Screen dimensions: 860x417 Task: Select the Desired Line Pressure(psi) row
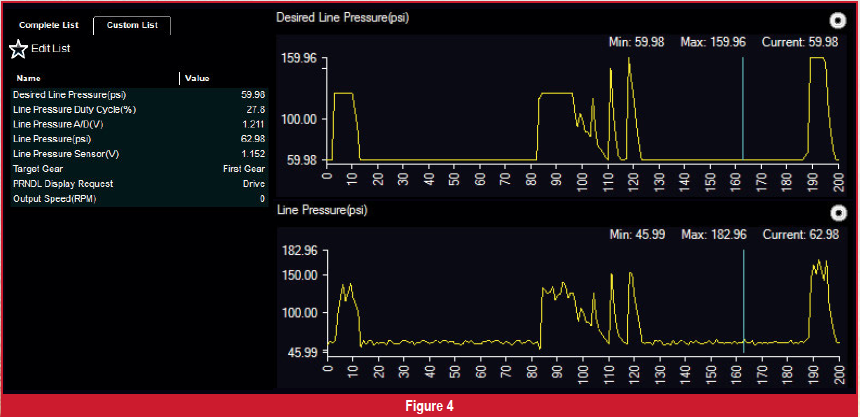[138, 94]
